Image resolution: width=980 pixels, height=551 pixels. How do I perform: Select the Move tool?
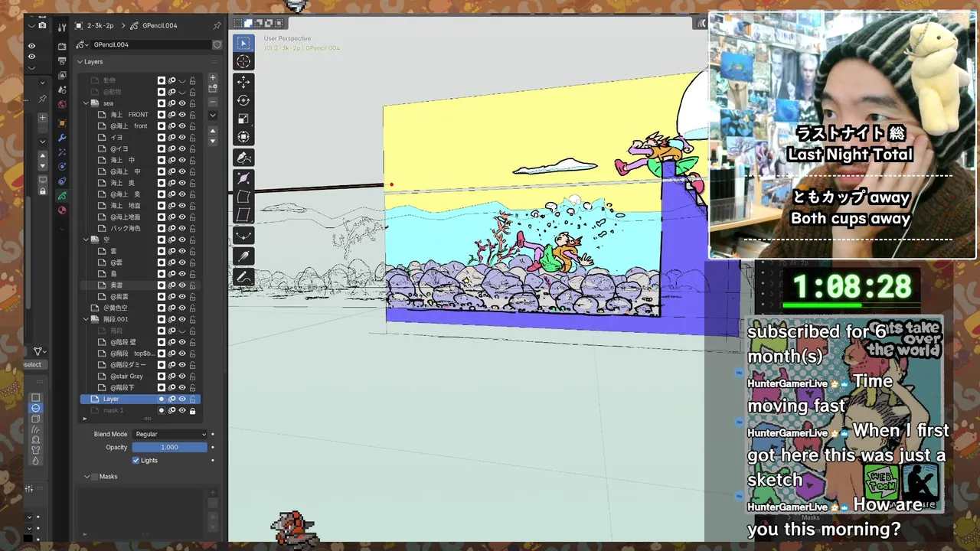[x=243, y=82]
